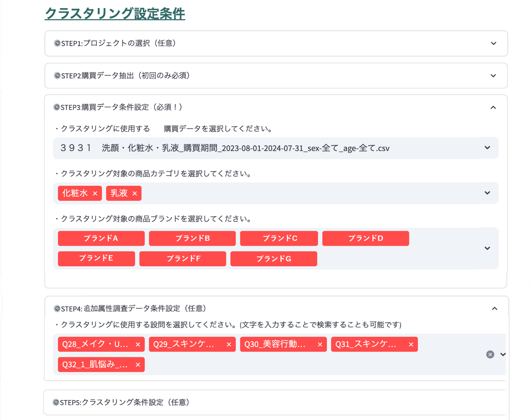Click STEP3 購買データ条件設定 header text
Viewport: 530px width, 420px height.
(x=121, y=108)
